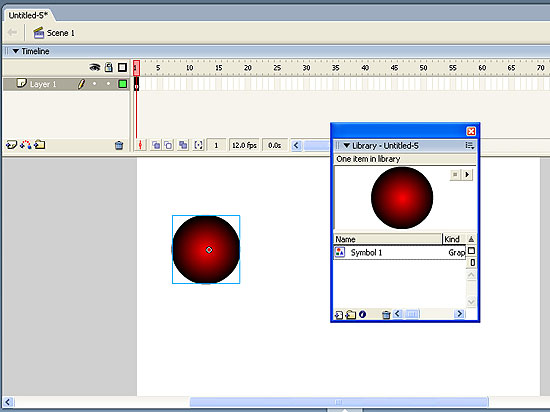The image size is (550, 412).
Task: Collapse the Timeline panel triangle
Action: [15, 51]
